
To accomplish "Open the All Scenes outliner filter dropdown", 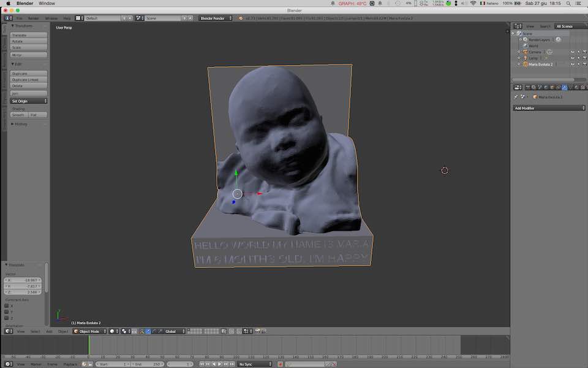I will (570, 26).
